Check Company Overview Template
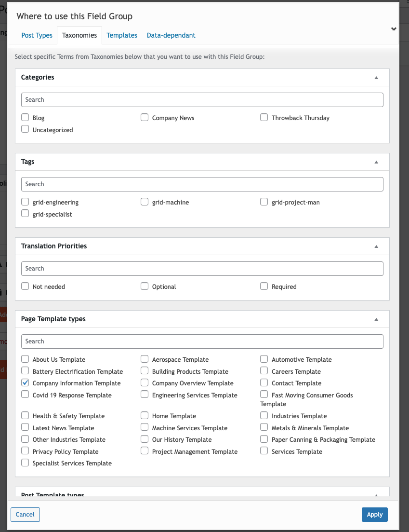 145,382
